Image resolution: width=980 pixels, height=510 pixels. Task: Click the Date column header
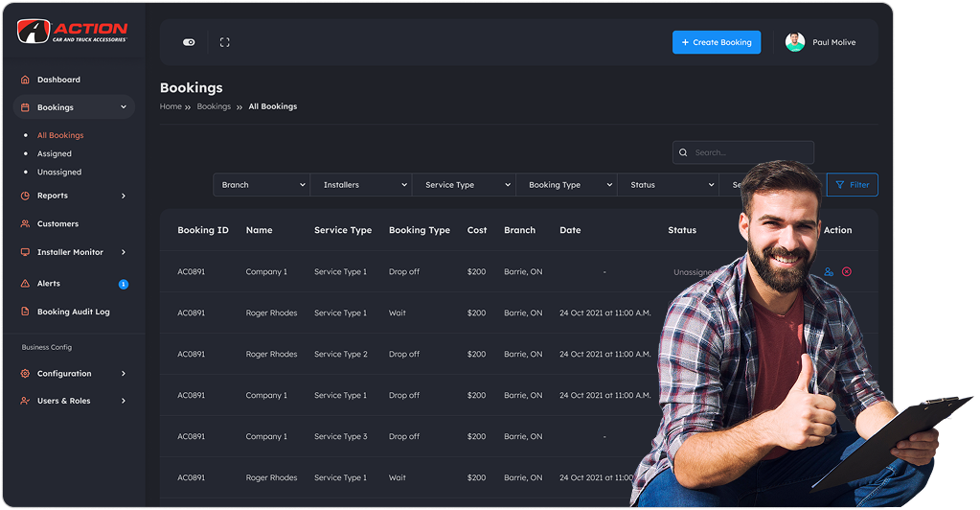tap(570, 230)
